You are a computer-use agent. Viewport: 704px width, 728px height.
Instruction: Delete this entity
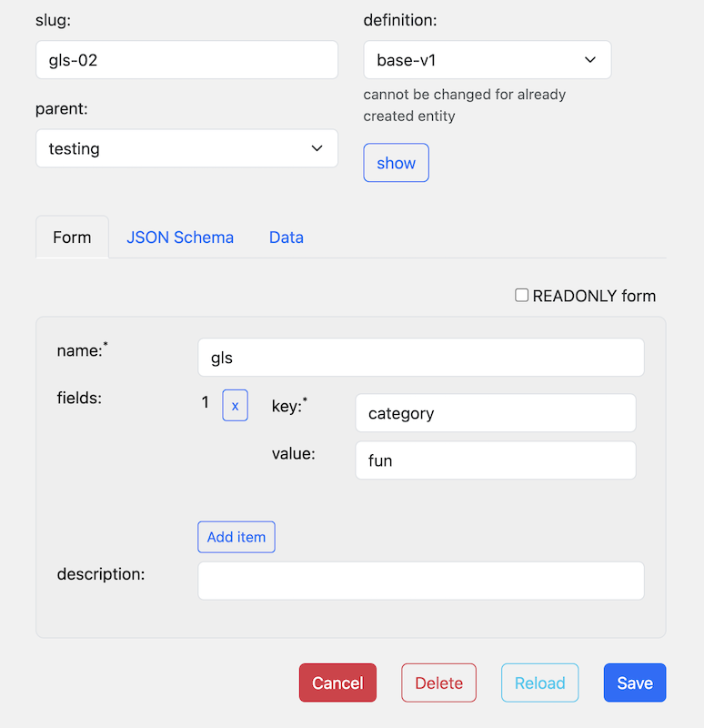click(438, 682)
